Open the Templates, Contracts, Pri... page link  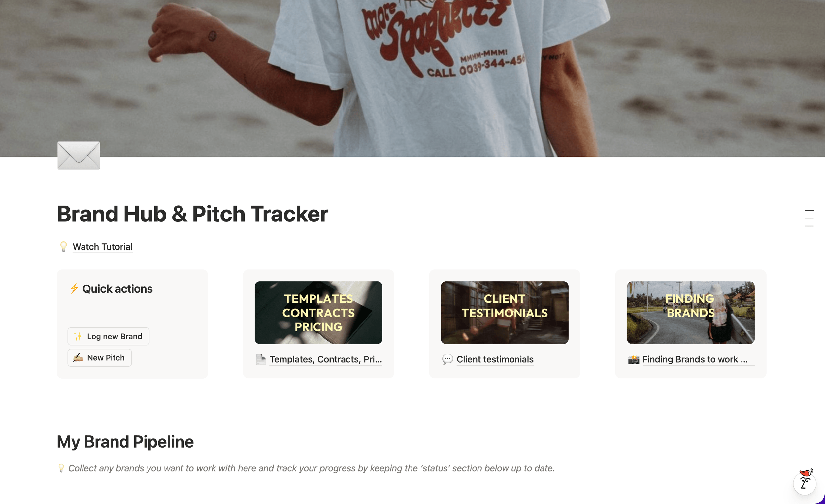[x=325, y=359]
